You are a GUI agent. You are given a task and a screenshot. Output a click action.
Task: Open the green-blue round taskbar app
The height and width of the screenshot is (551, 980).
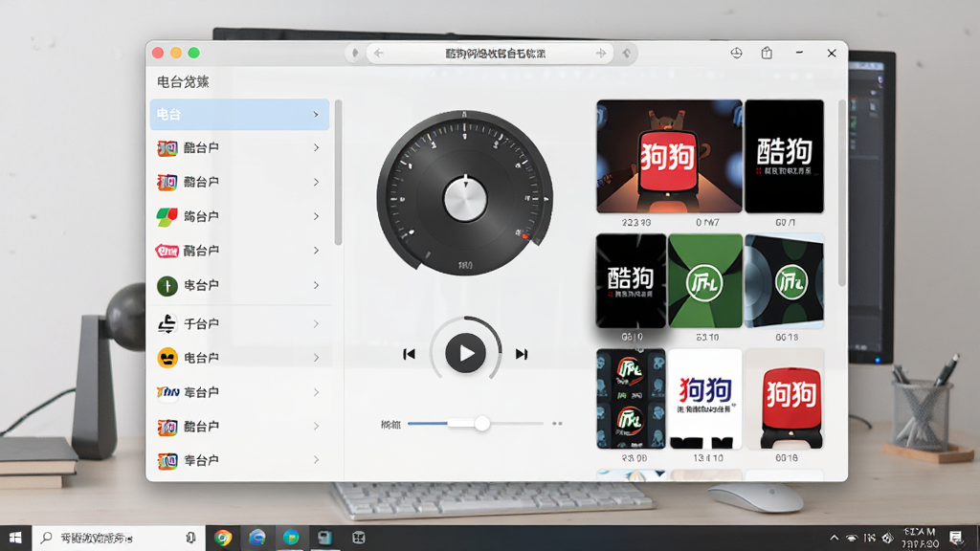coord(291,538)
